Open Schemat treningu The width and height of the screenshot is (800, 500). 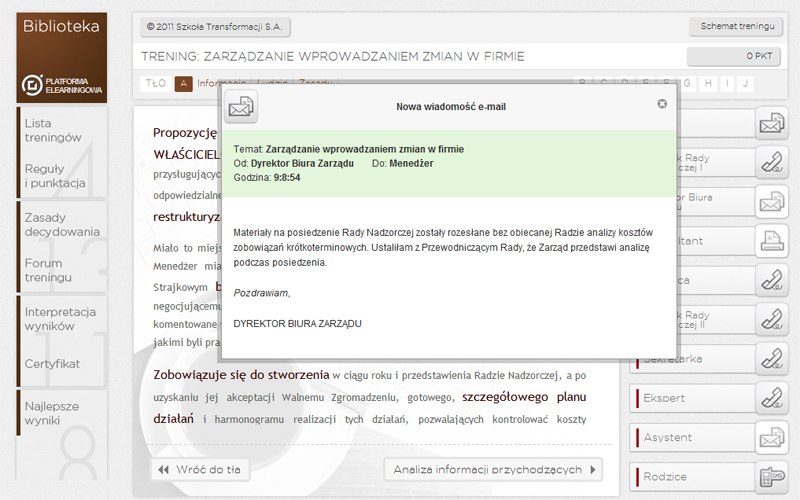point(737,26)
